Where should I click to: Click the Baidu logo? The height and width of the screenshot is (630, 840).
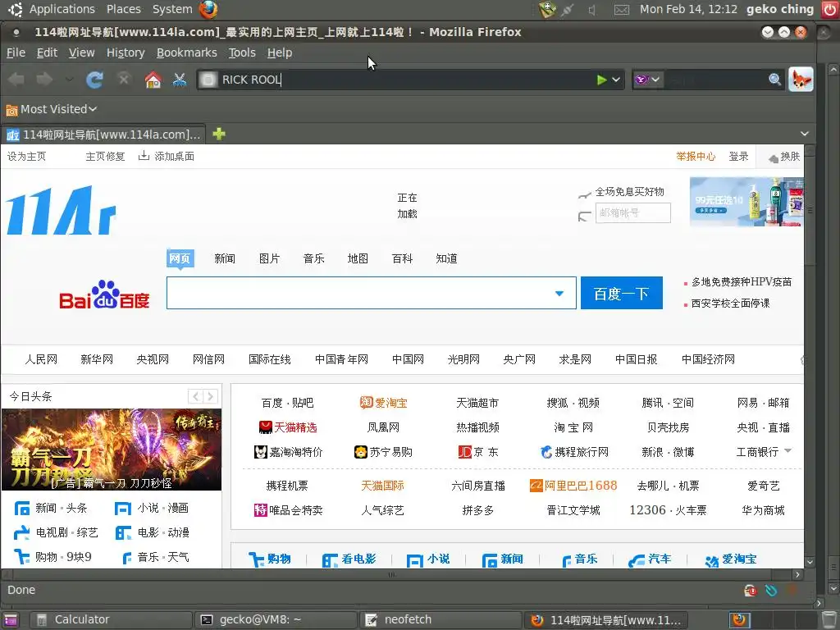click(x=104, y=294)
